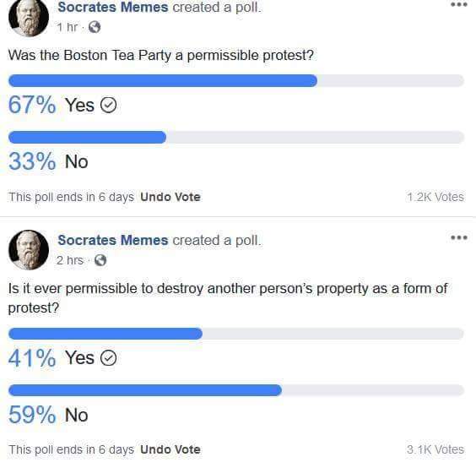Open the Socrates avatar on the Boston Tea Party poll
This screenshot has height=468, width=476.
coord(29,18)
